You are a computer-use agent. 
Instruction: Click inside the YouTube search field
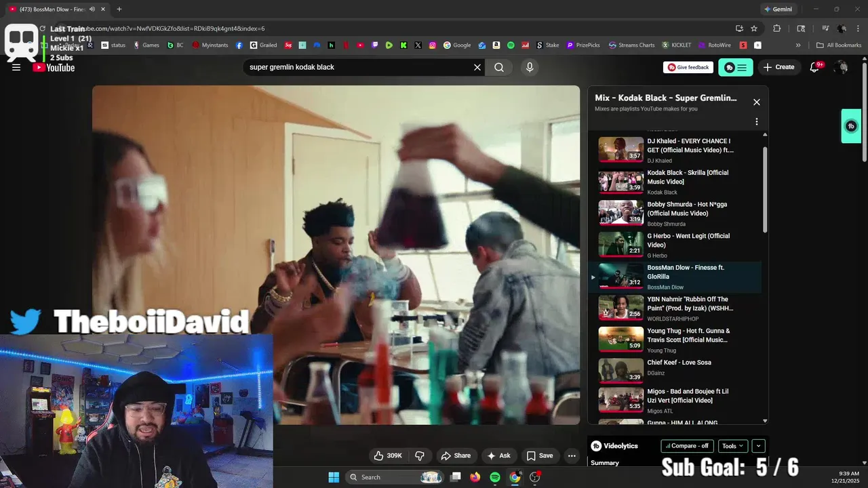pyautogui.click(x=358, y=67)
